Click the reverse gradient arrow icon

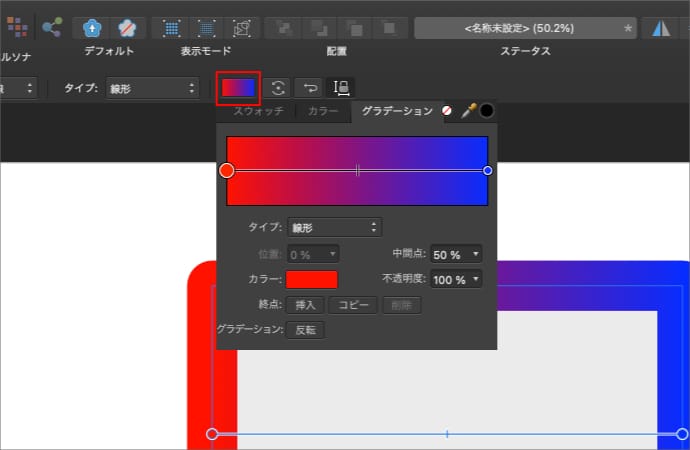pyautogui.click(x=310, y=88)
